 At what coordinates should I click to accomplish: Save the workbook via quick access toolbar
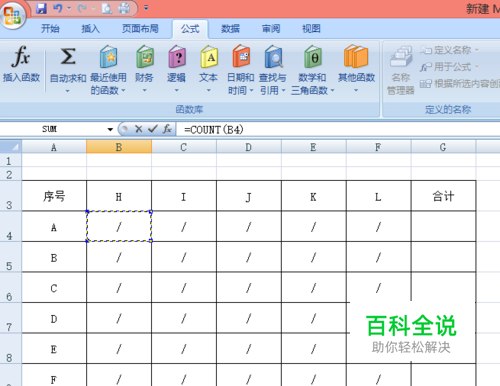pos(42,8)
